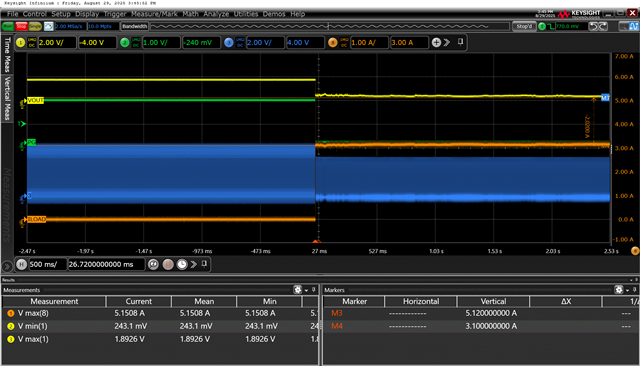Open Markers panel settings gear
Image resolution: width=640 pixels, height=366 pixels.
[x=619, y=290]
